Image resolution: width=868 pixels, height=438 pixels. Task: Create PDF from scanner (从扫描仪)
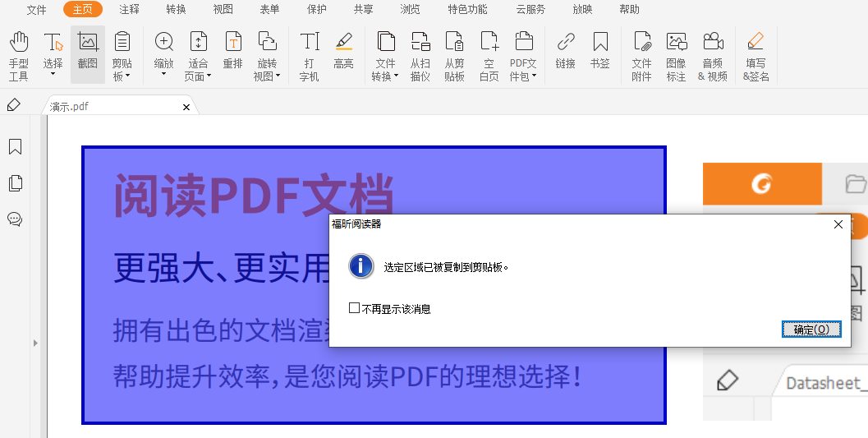click(420, 56)
